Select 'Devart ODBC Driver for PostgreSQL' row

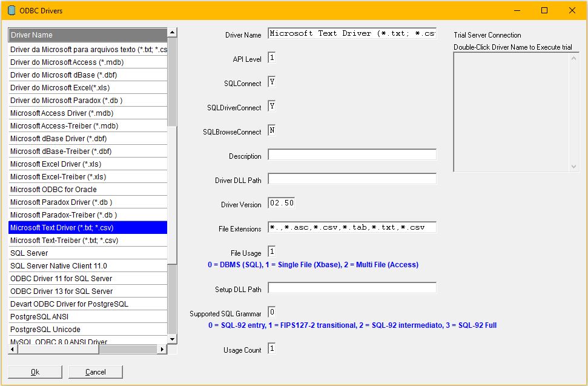[x=88, y=304]
